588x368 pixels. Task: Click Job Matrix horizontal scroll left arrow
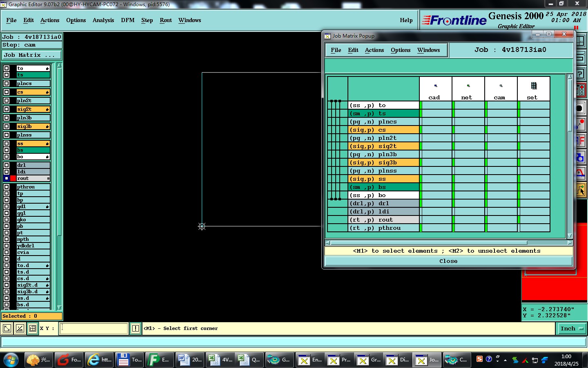click(327, 242)
